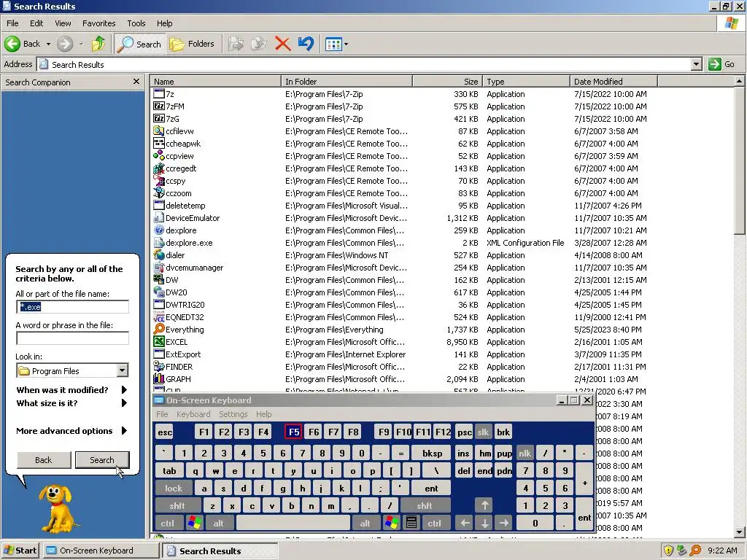Screen dimensions: 747x560
Task: Open the Edit menu in Search Results
Action: [x=36, y=23]
